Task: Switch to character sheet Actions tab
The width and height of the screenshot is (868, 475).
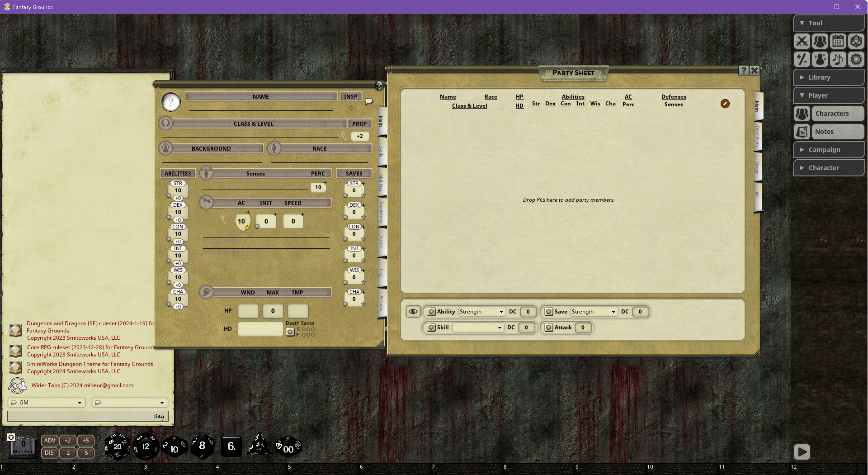Action: click(x=381, y=303)
